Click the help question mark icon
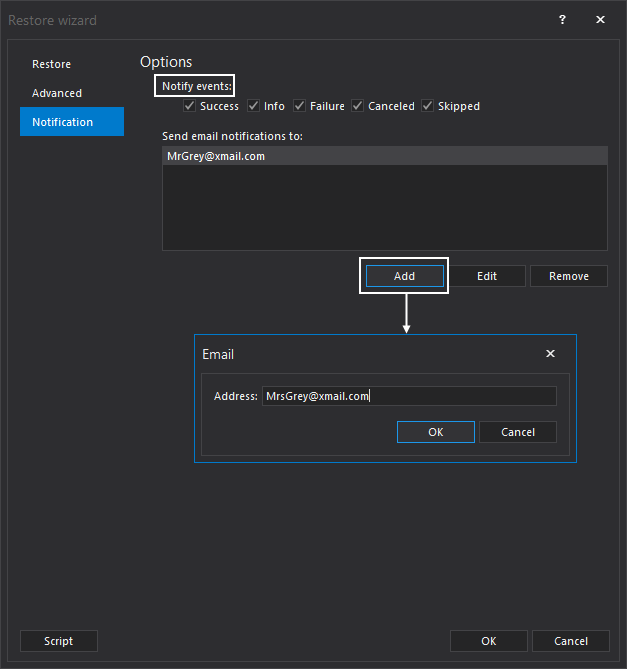 coord(562,20)
